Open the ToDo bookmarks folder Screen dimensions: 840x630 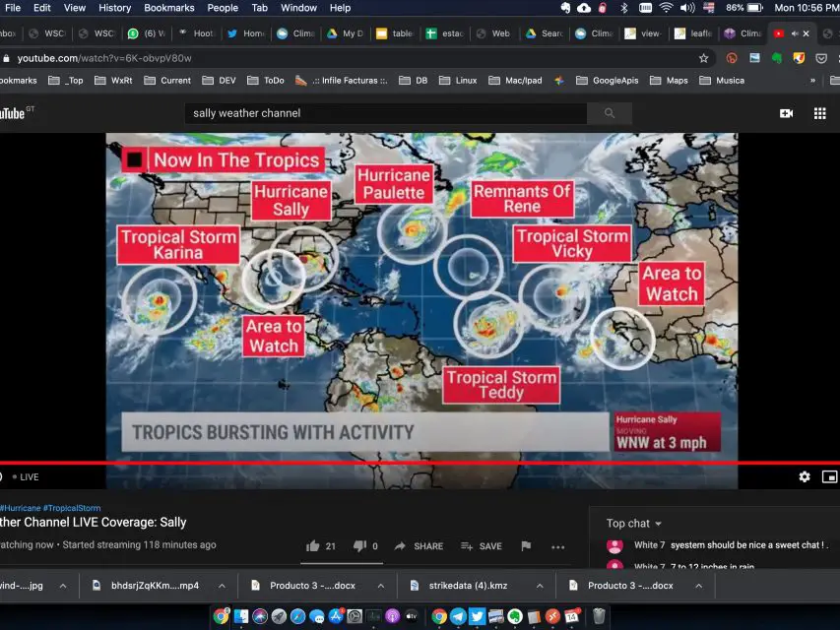click(x=266, y=81)
